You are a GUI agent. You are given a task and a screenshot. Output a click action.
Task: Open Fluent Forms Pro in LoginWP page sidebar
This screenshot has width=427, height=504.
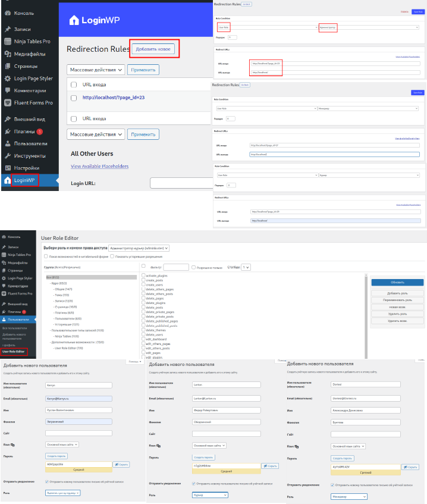point(33,103)
